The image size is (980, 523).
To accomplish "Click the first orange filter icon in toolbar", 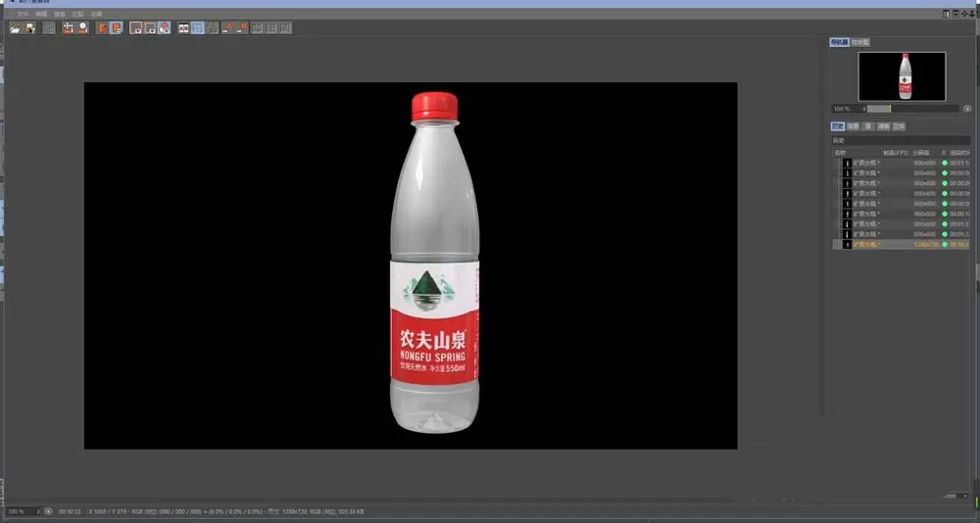I will (x=102, y=27).
